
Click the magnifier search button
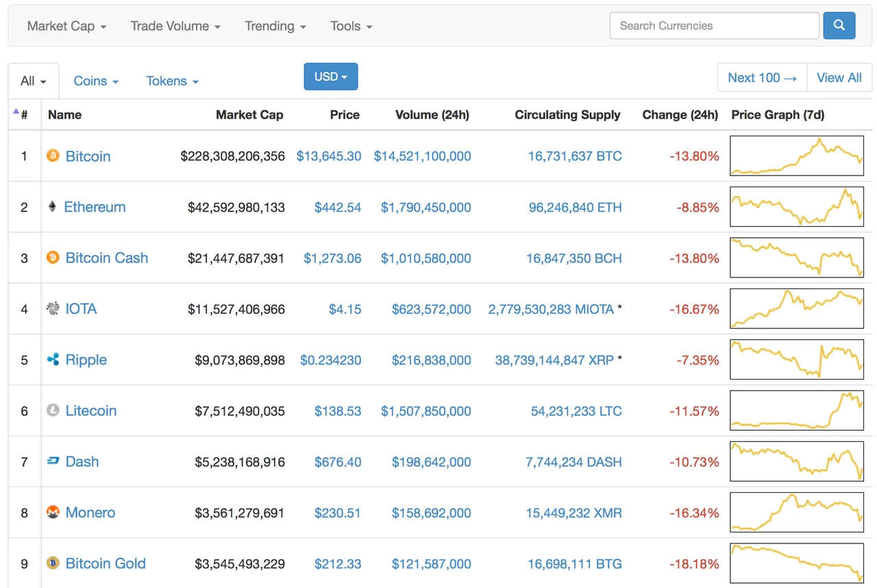[839, 25]
